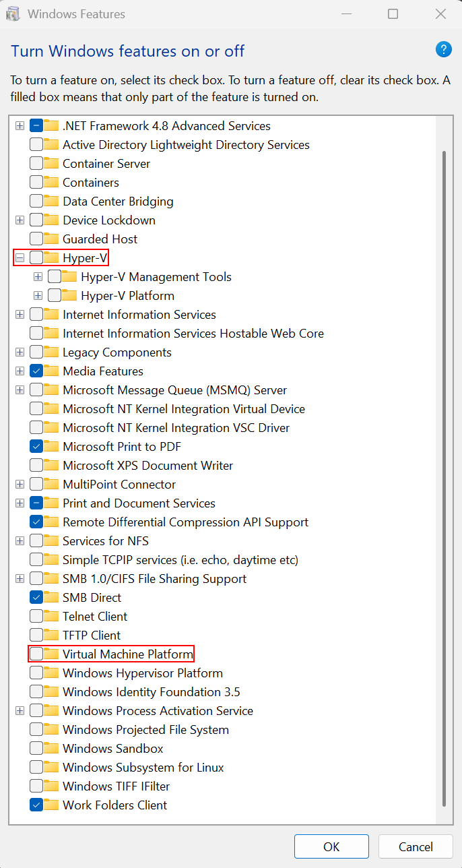Viewport: 462px width, 868px height.
Task: Click the OK button
Action: (331, 846)
